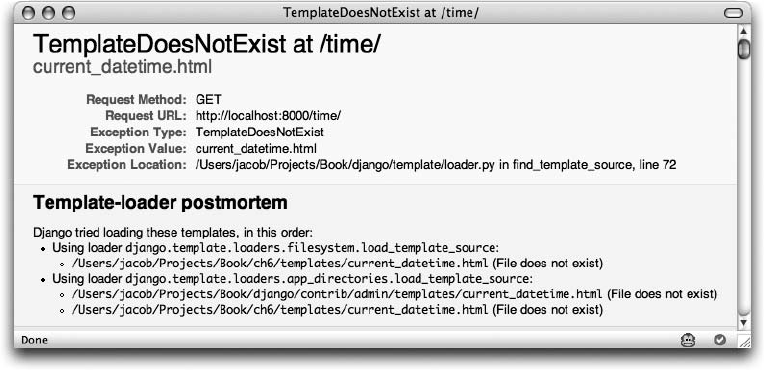Click the 'Template-loader postmortem' heading

[x=160, y=203]
